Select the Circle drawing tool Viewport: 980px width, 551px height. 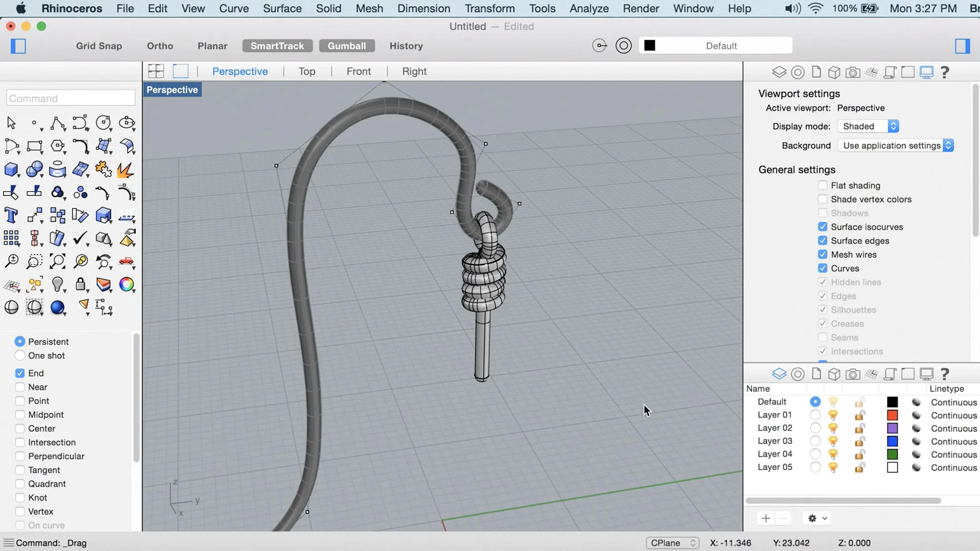point(103,123)
